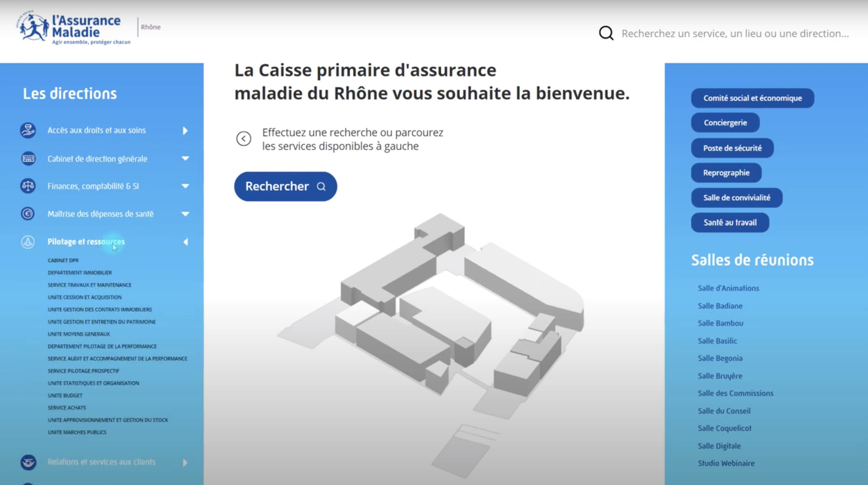Expand Cabinet de direction générale arrow
The image size is (868, 485).
185,158
